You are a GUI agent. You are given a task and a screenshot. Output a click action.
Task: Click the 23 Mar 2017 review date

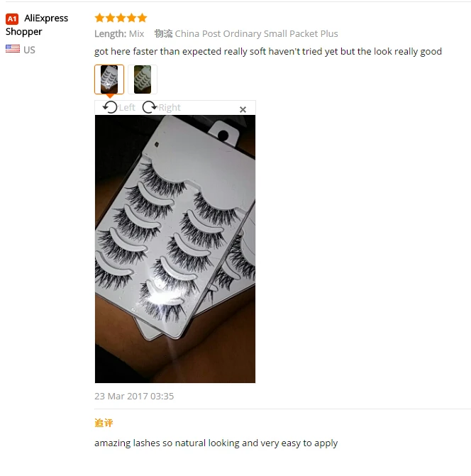pos(134,396)
